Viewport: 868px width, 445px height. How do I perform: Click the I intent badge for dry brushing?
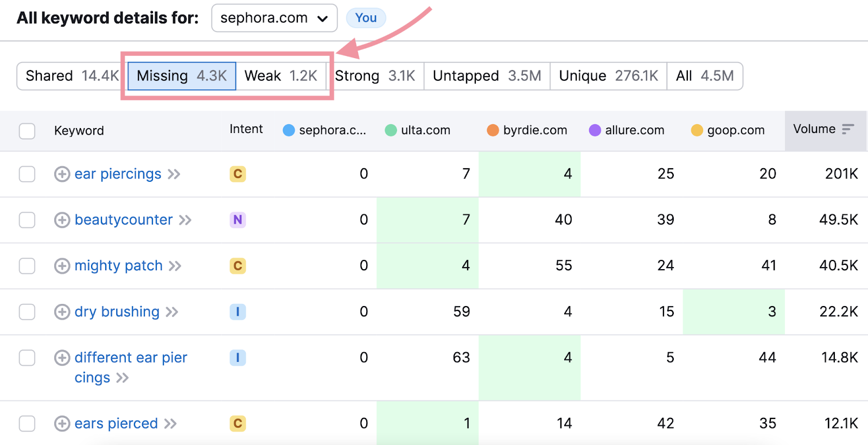238,311
